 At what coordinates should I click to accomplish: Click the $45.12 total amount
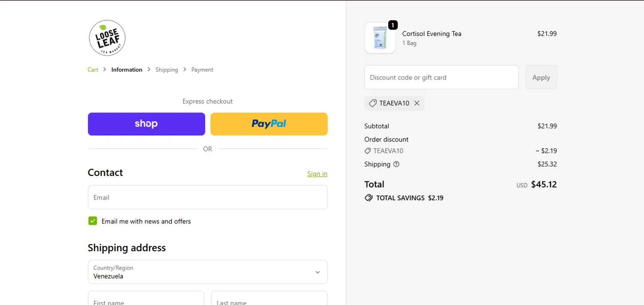pos(544,184)
